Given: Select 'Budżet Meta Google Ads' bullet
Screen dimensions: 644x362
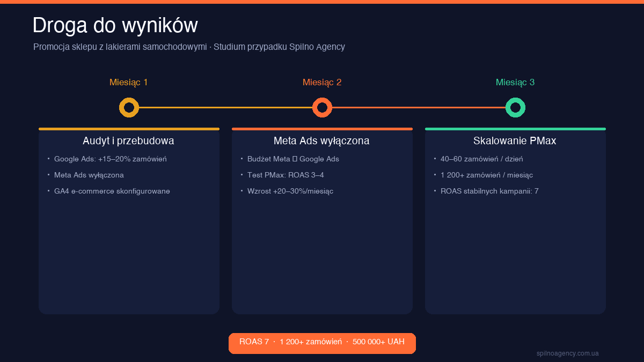Looking at the screenshot, I should [x=293, y=159].
